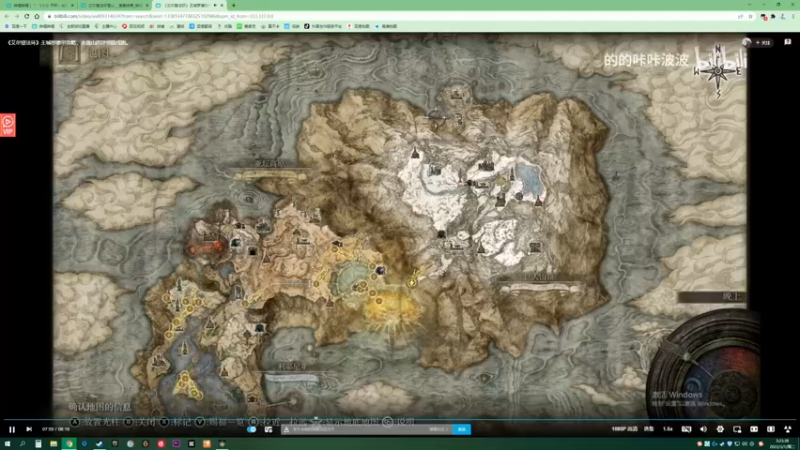Viewport: 800px width, 450px height.
Task: Open the Windows Start menu
Action: pos(7,444)
